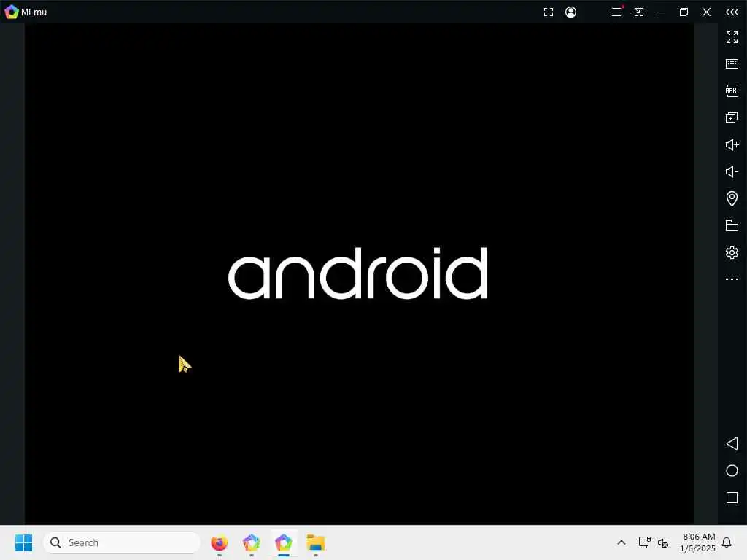Viewport: 747px width, 560px height.
Task: Close the MEmu emulator window
Action: click(706, 12)
